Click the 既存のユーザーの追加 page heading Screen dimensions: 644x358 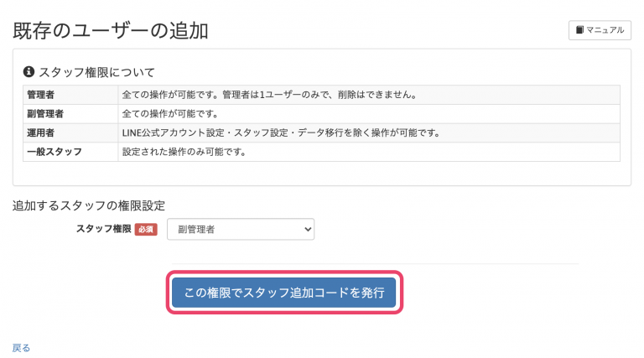111,31
